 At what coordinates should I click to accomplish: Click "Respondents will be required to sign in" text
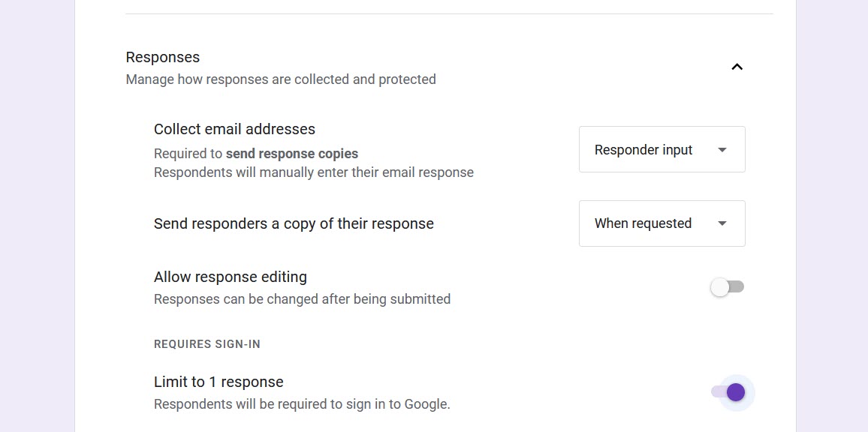coord(302,403)
